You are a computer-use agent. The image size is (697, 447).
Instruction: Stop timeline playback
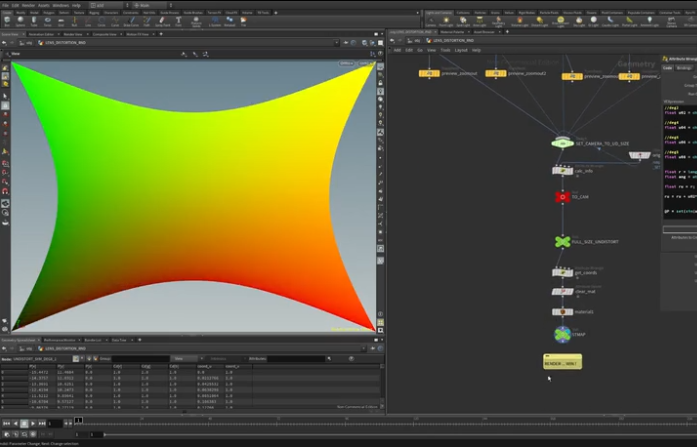[x=24, y=423]
